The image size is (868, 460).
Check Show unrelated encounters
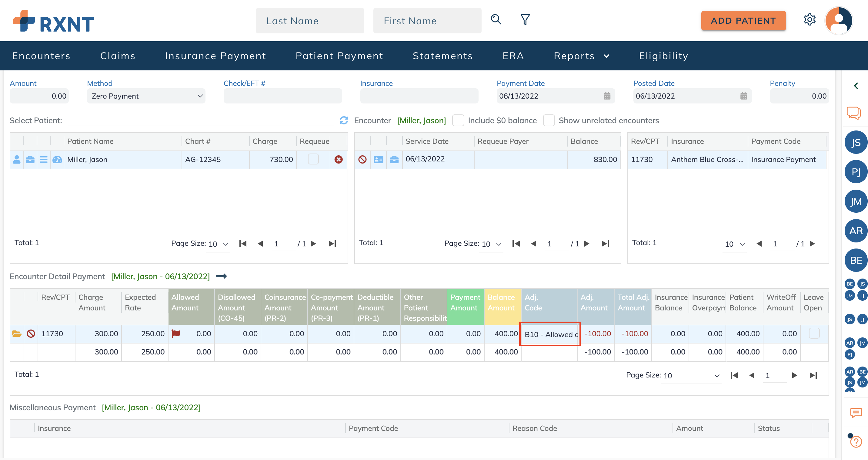549,120
